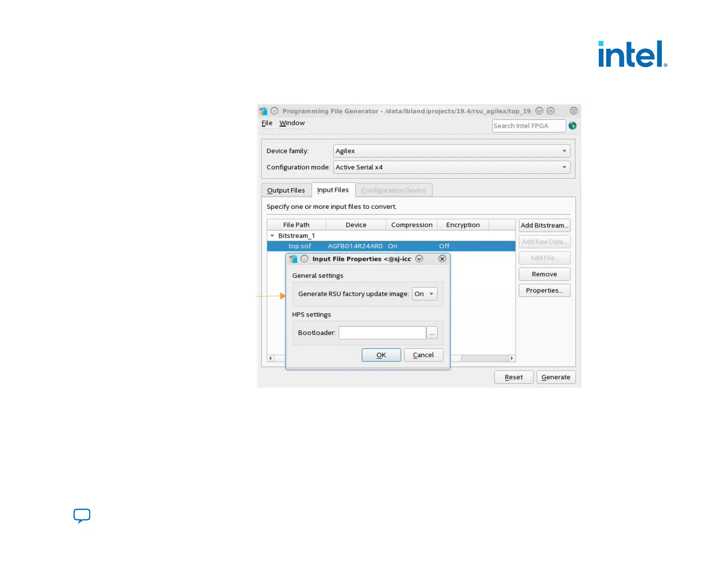728x563 pixels.
Task: Browse for a bootloader file
Action: pos(432,333)
